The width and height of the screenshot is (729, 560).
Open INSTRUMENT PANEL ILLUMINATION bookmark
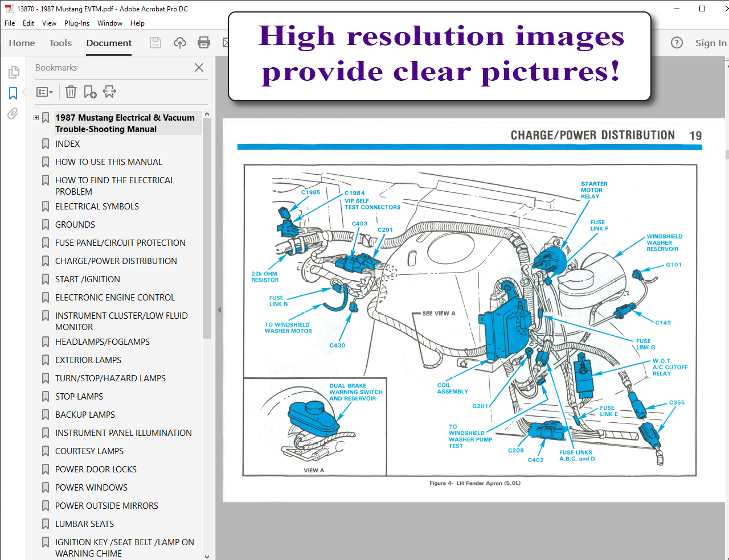(124, 433)
